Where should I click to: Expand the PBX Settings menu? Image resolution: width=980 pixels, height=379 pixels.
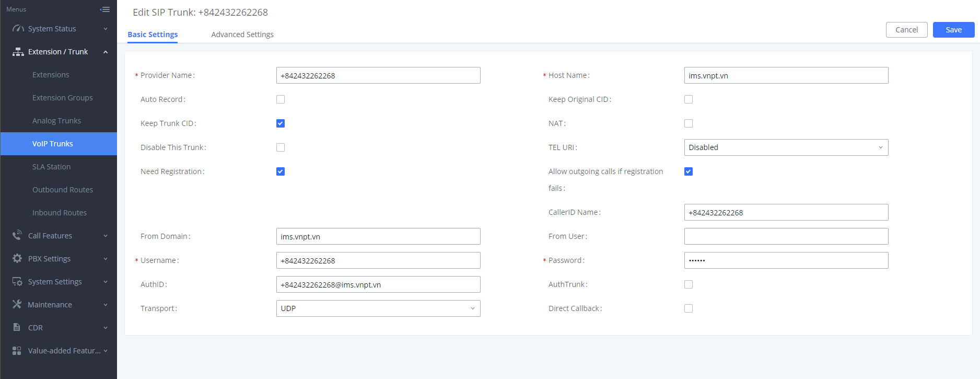coord(59,259)
